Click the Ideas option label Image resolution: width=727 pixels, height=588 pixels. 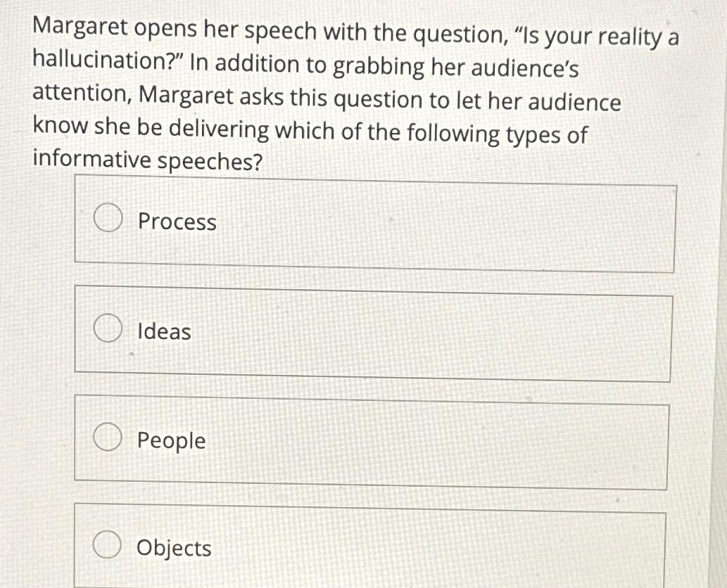click(x=163, y=332)
